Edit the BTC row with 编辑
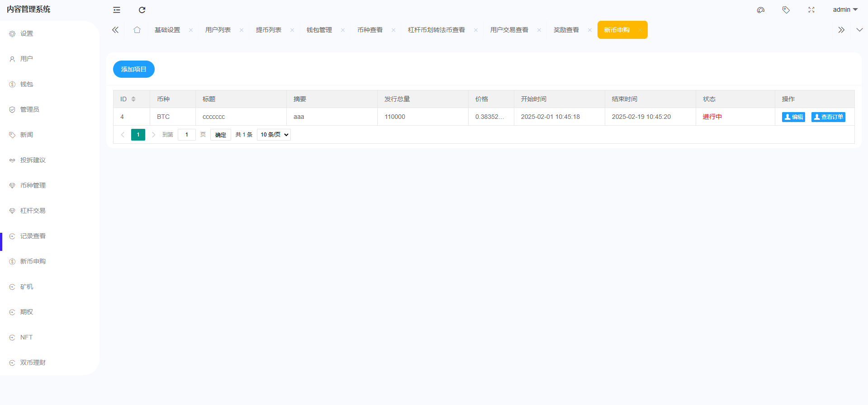 (793, 117)
